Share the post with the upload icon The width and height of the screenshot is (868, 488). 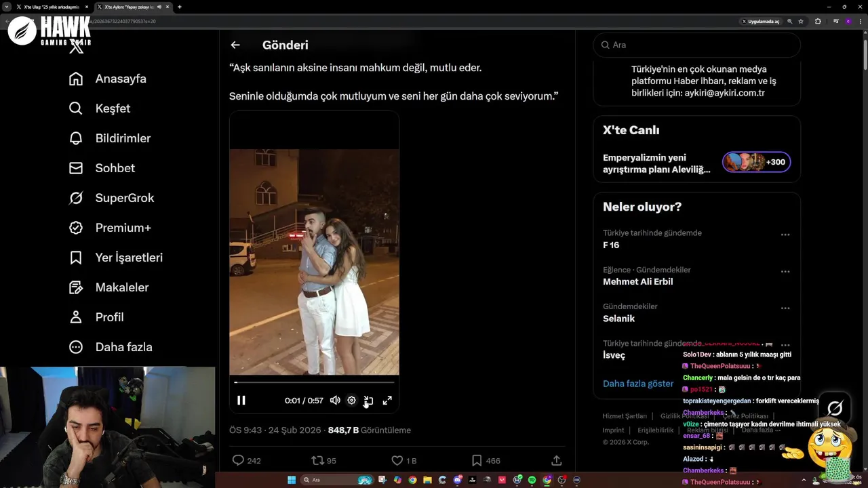coord(557,460)
